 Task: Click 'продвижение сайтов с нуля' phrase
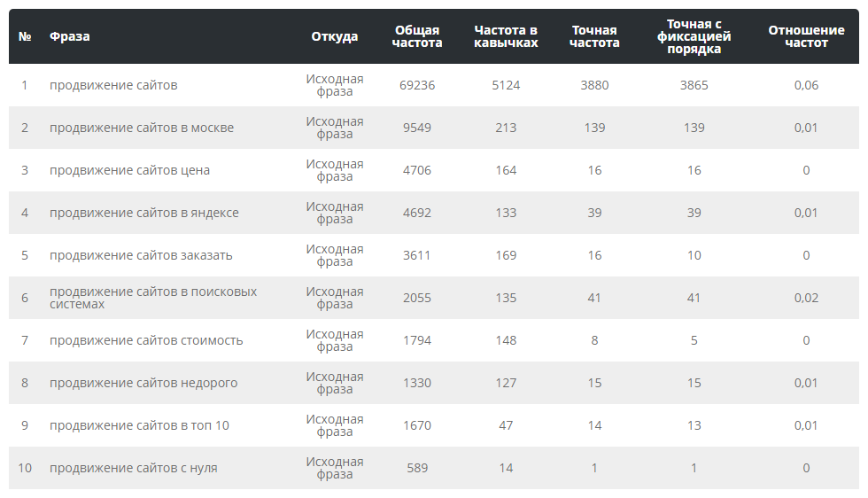133,468
